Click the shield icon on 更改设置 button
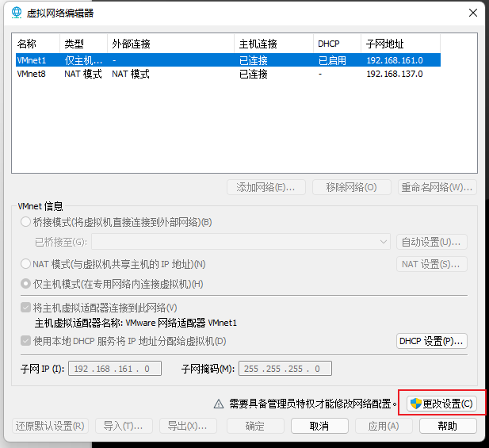489x448 pixels. [x=416, y=404]
